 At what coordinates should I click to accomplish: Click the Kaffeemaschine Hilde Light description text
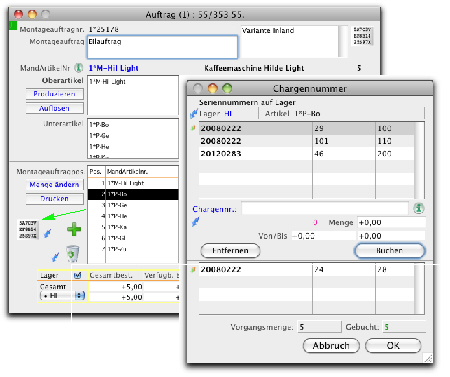[x=254, y=68]
